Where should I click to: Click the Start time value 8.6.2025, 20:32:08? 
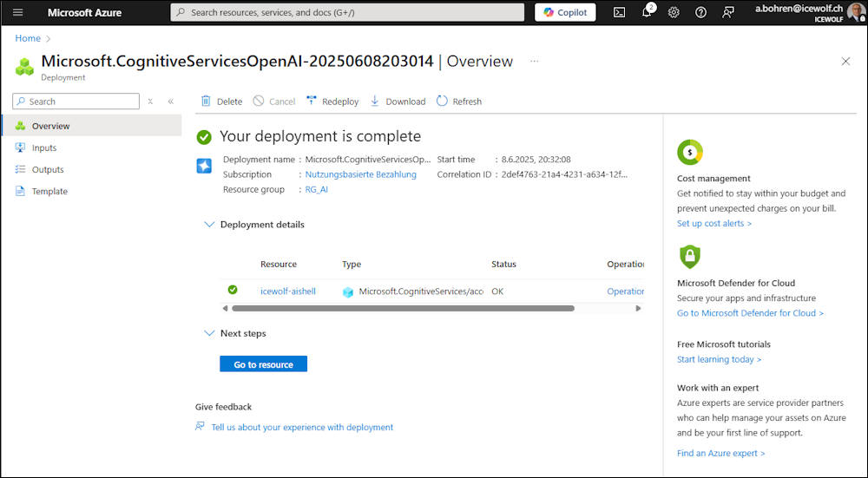[536, 160]
